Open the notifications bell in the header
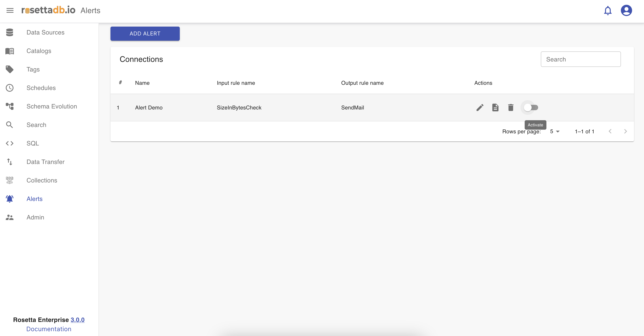The image size is (644, 336). (608, 11)
